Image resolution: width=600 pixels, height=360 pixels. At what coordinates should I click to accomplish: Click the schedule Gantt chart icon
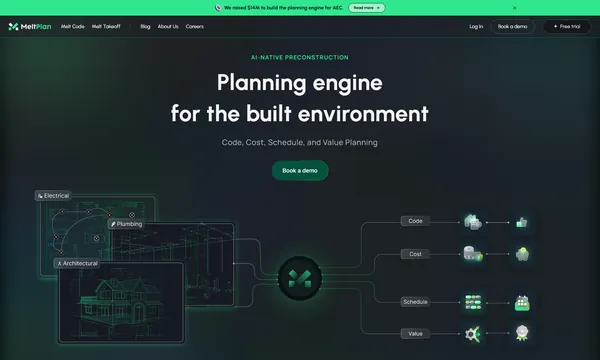click(473, 302)
